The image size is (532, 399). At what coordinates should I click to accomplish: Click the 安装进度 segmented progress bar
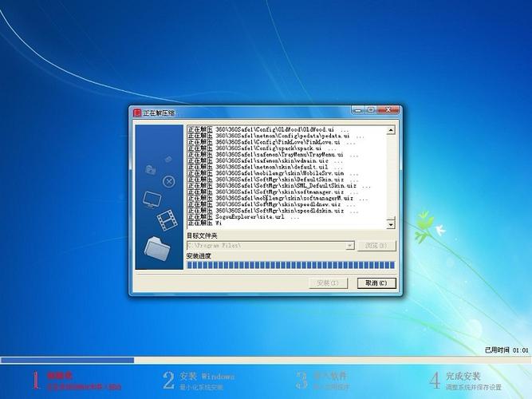pyautogui.click(x=291, y=265)
